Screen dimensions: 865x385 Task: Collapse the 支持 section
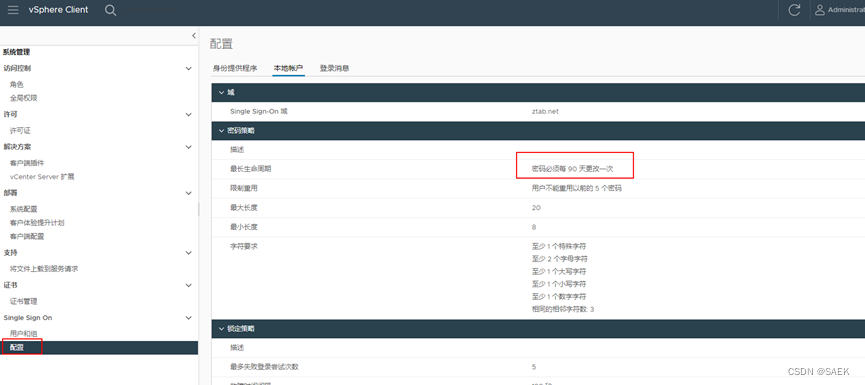coord(189,253)
